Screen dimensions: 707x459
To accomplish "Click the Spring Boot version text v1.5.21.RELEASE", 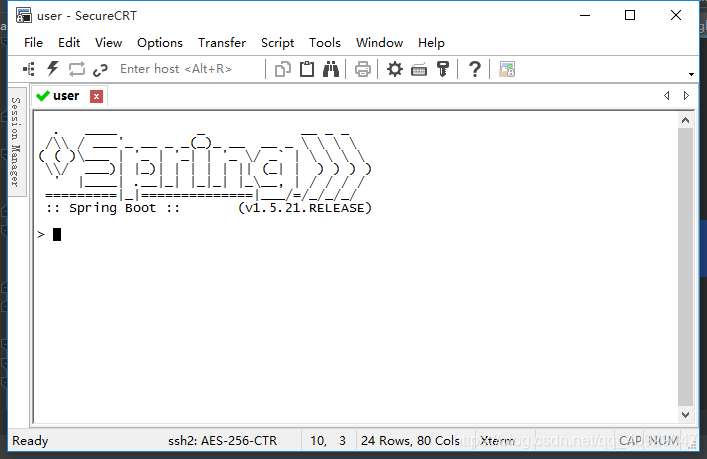I will point(305,208).
